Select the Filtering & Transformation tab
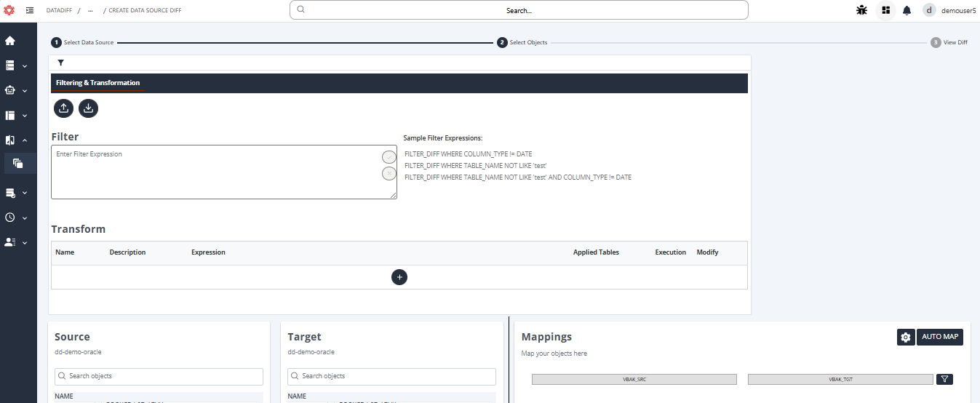This screenshot has width=980, height=403. point(97,83)
